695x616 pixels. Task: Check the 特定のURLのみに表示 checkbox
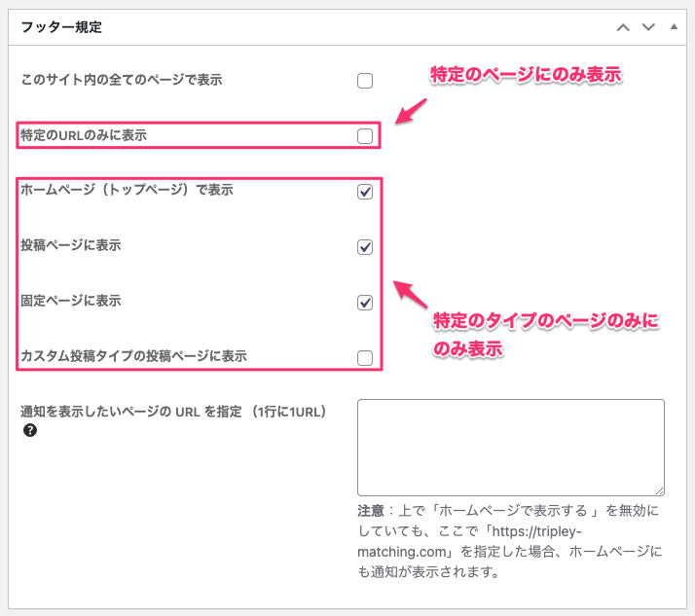pyautogui.click(x=365, y=136)
